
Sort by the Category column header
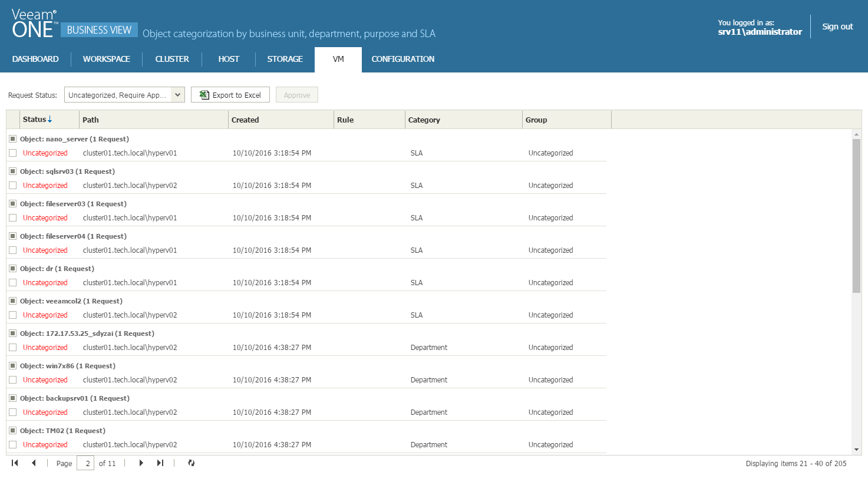pos(464,120)
